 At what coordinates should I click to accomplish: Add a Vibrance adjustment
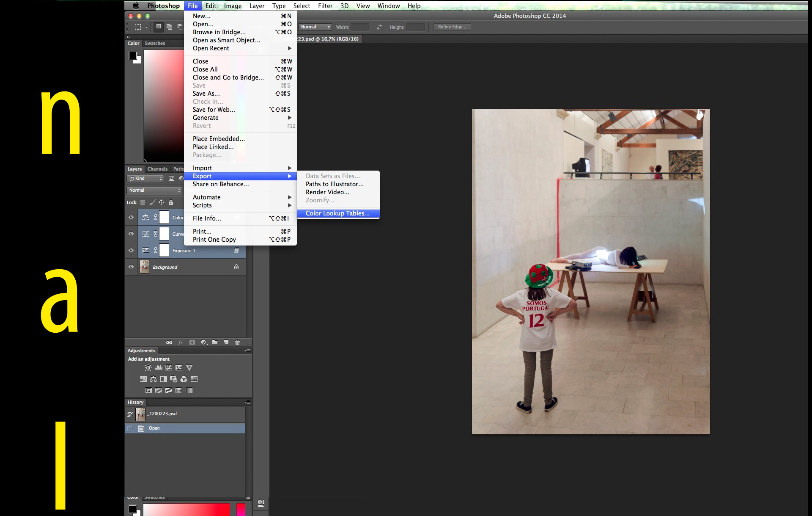coord(189,368)
